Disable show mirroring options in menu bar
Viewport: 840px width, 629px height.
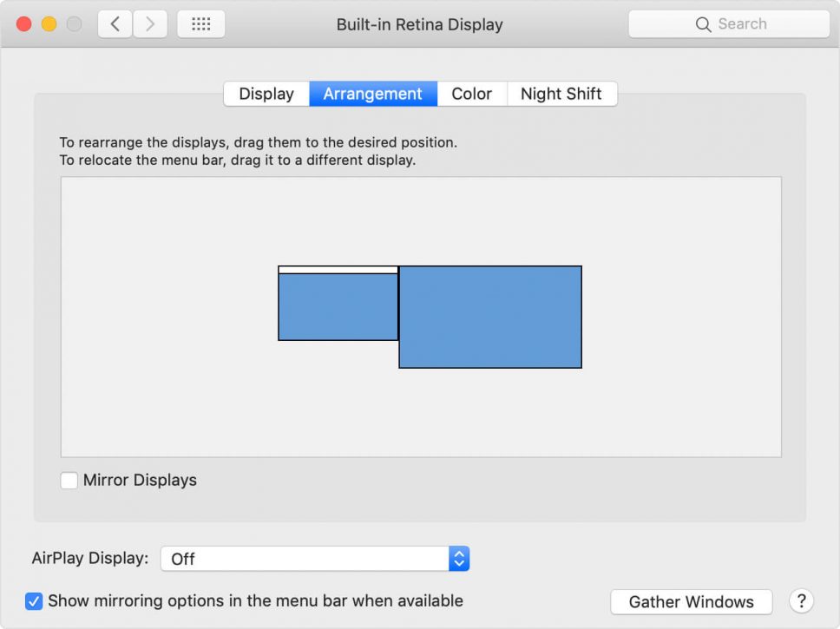point(33,600)
